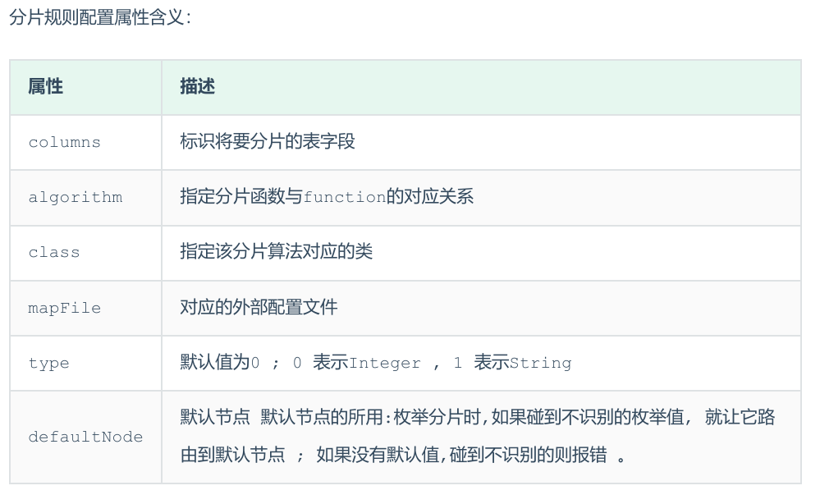Click the word function in algorithm description

point(345,197)
